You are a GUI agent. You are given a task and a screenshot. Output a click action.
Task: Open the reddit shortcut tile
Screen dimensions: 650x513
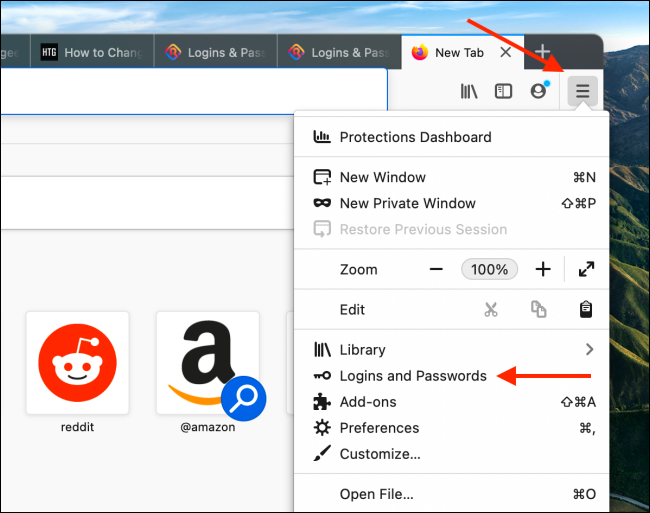coord(78,363)
